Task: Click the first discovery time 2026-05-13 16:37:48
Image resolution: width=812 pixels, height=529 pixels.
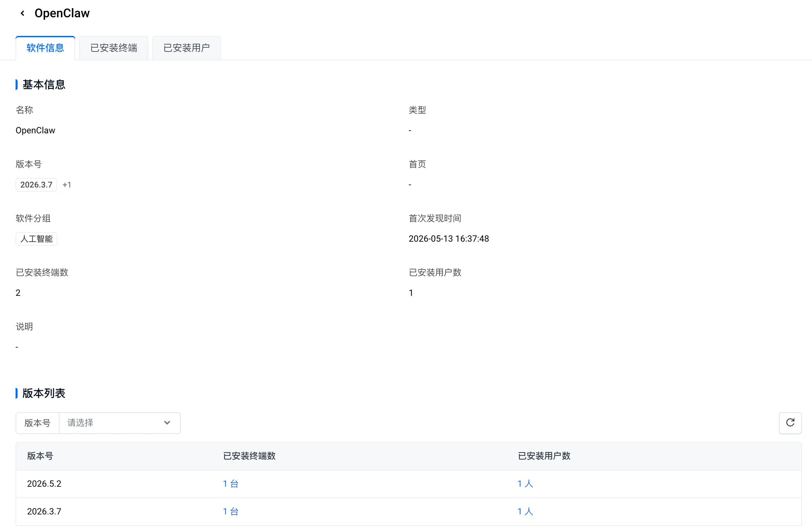Action: [x=449, y=239]
